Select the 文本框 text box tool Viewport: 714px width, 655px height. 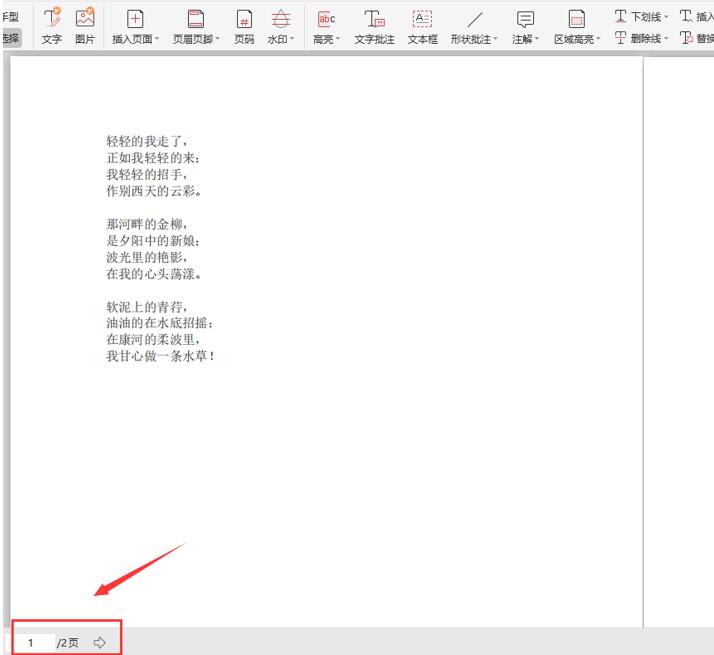tap(422, 26)
